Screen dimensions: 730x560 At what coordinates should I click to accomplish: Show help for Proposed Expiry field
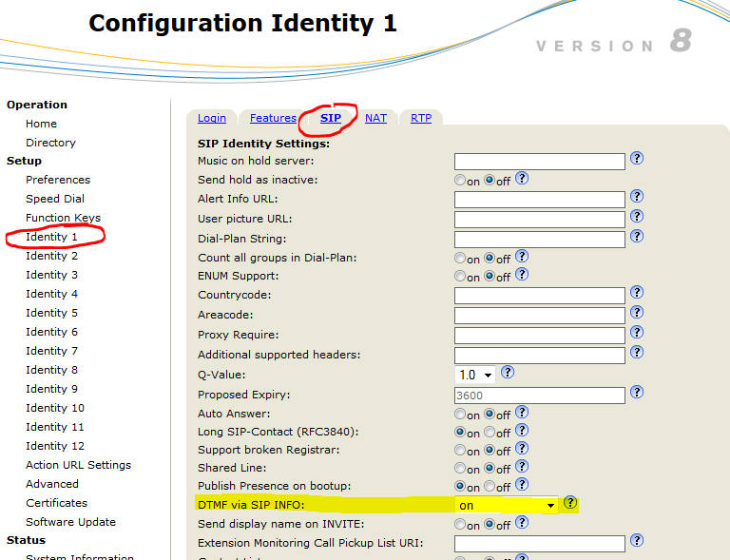pos(637,392)
